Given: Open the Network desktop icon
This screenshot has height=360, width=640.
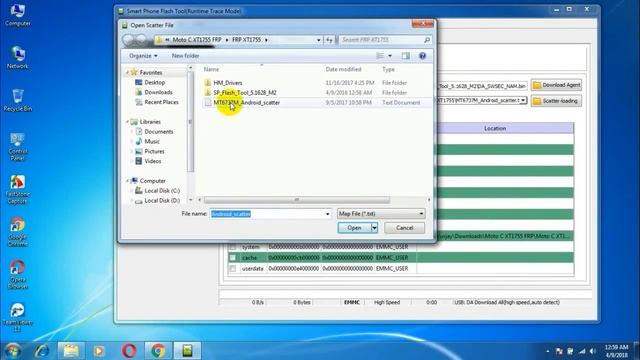Looking at the screenshot, I should pos(18,58).
